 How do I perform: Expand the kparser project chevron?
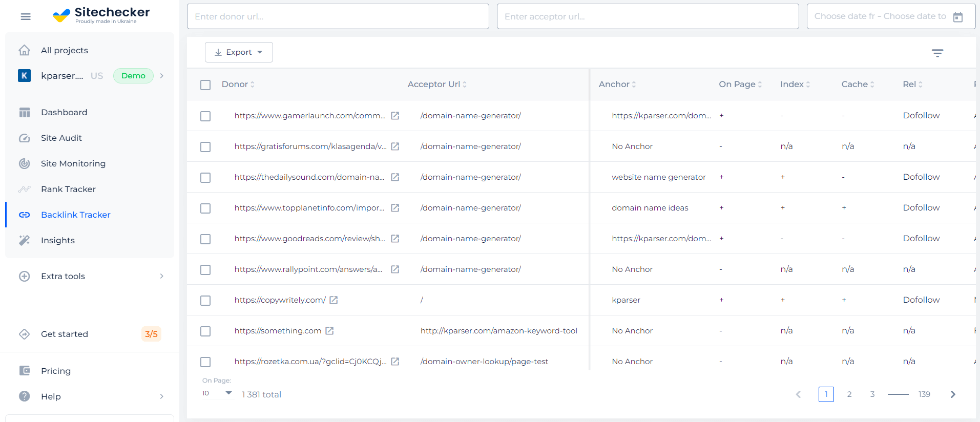[x=162, y=76]
